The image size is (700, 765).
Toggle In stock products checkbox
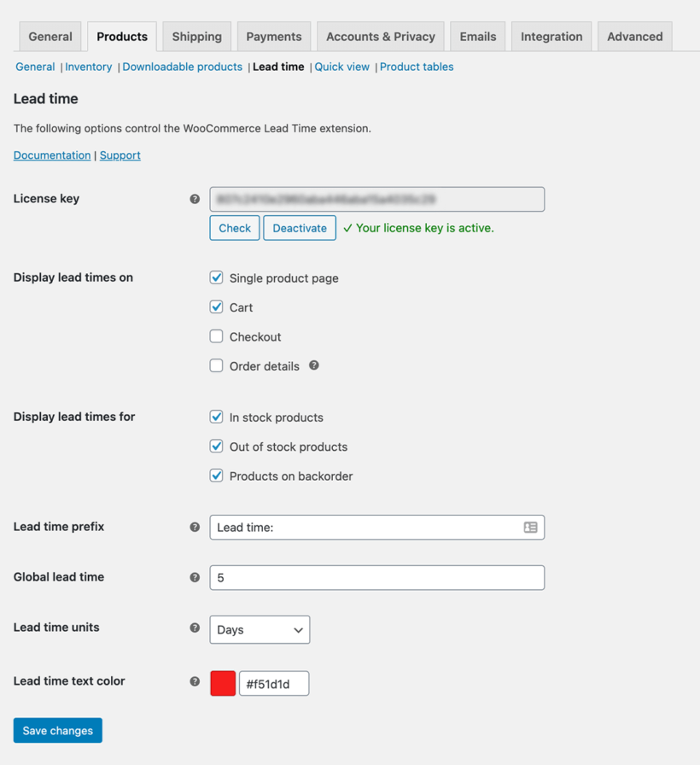[x=216, y=417]
